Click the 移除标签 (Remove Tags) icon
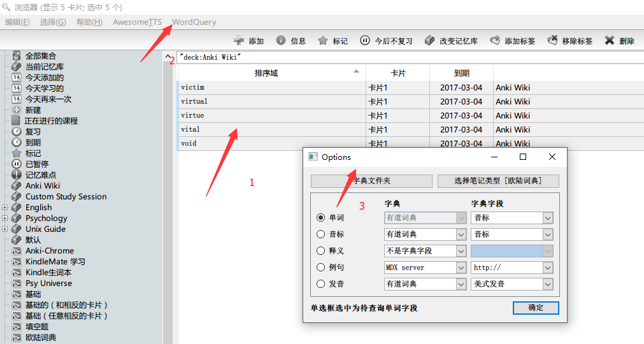Image resolution: width=644 pixels, height=344 pixels. [552, 41]
